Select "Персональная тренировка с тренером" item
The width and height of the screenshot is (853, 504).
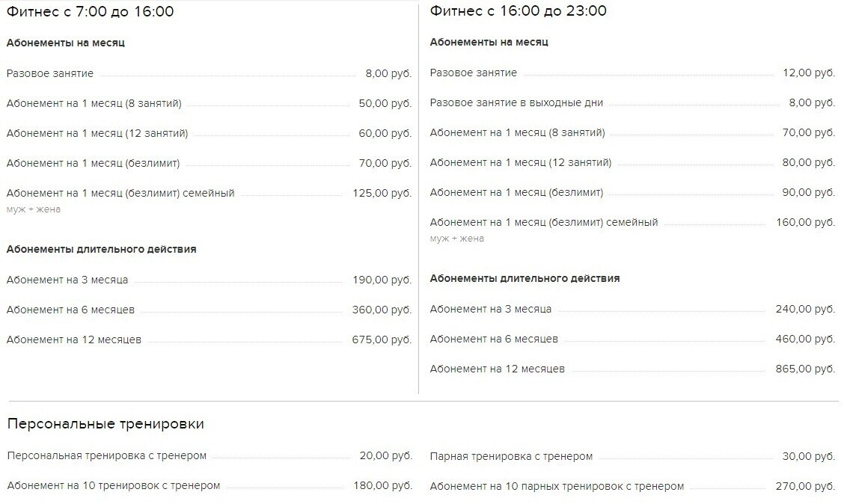point(106,455)
